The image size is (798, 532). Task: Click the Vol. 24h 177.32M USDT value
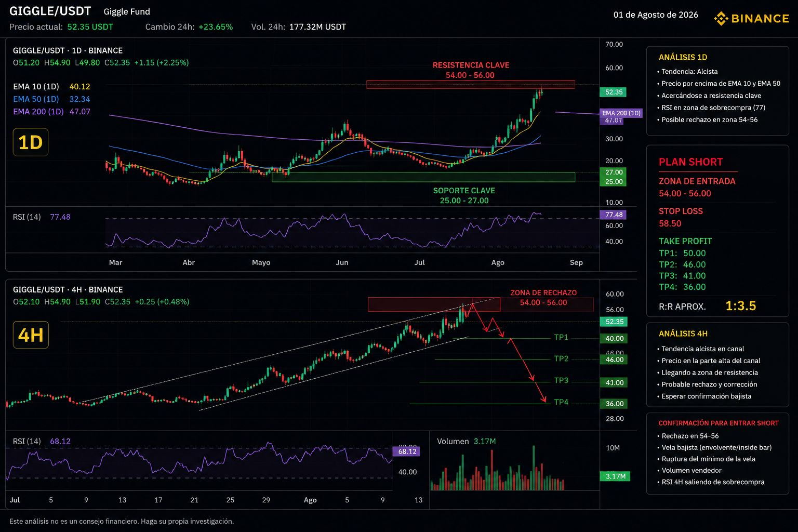(317, 27)
